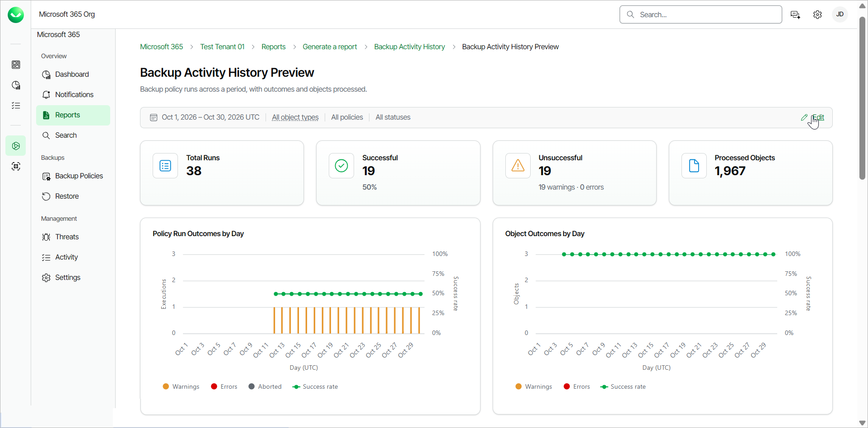The width and height of the screenshot is (868, 428).
Task: Click the pencil icon next to Edit
Action: (804, 117)
